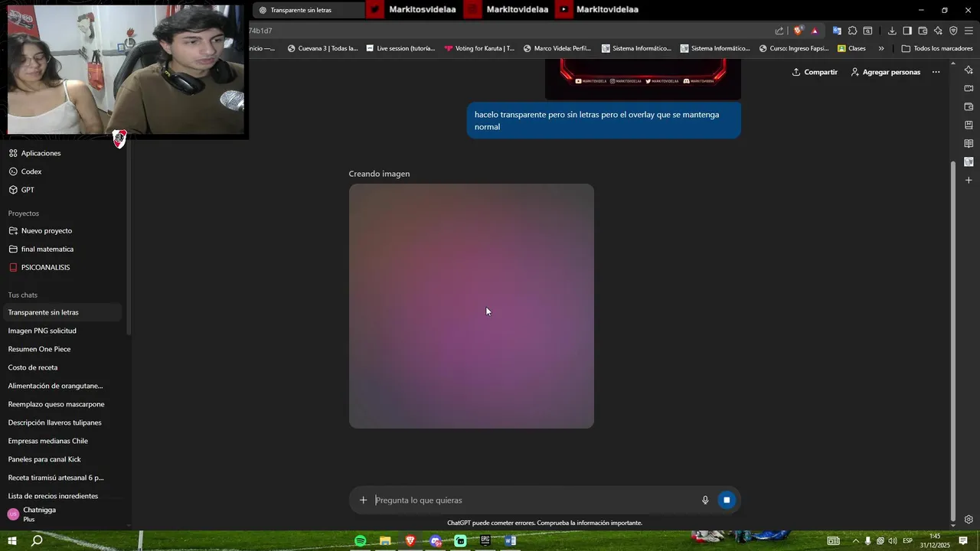Image resolution: width=980 pixels, height=551 pixels.
Task: Stop generation with the blue stop button
Action: [727, 500]
